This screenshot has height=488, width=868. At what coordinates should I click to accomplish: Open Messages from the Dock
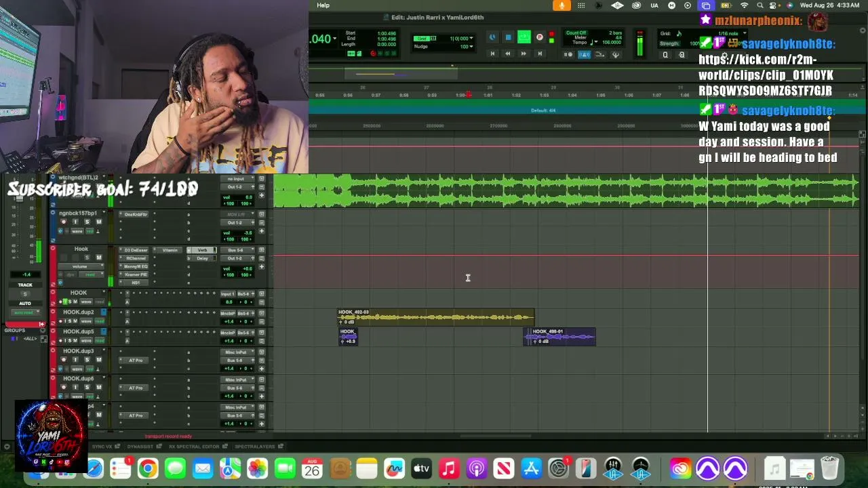(x=175, y=468)
